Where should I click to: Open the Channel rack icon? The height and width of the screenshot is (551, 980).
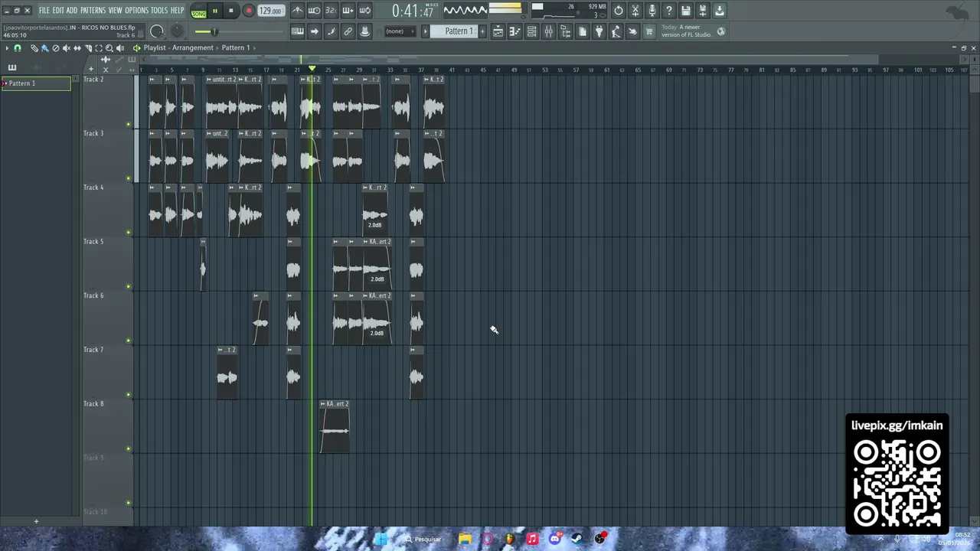pos(531,31)
